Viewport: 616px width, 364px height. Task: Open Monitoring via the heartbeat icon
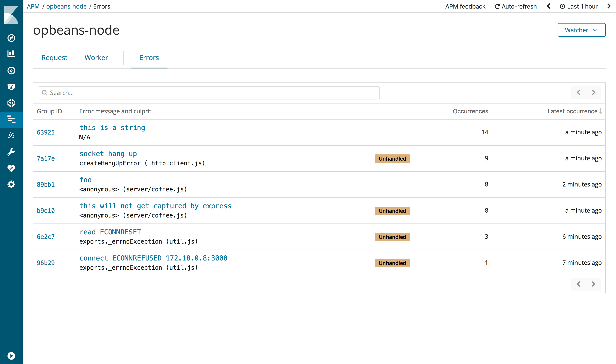click(x=11, y=168)
